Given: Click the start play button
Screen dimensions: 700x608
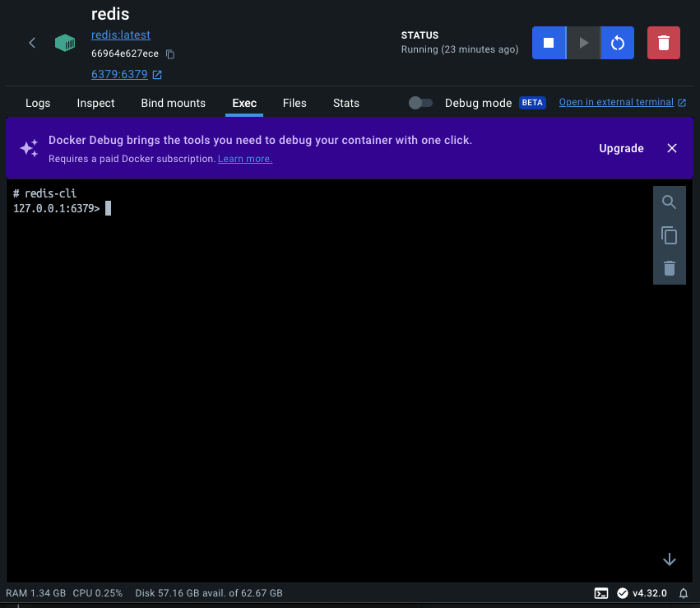Looking at the screenshot, I should pyautogui.click(x=583, y=43).
